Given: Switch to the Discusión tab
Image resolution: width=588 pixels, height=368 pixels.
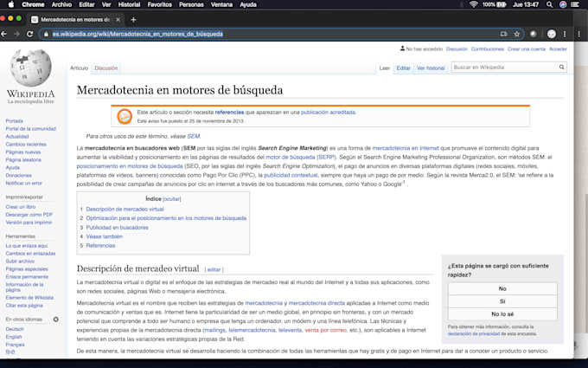Looking at the screenshot, I should point(106,68).
